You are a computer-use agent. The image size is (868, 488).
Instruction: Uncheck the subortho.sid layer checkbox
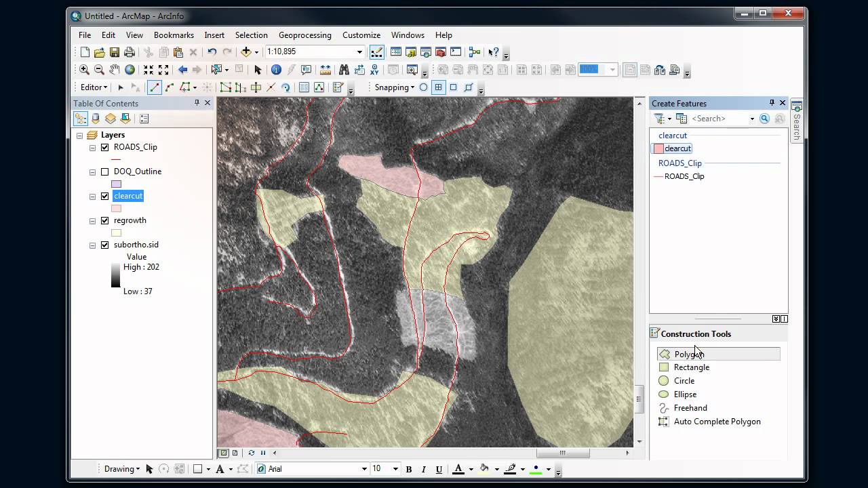(x=104, y=245)
